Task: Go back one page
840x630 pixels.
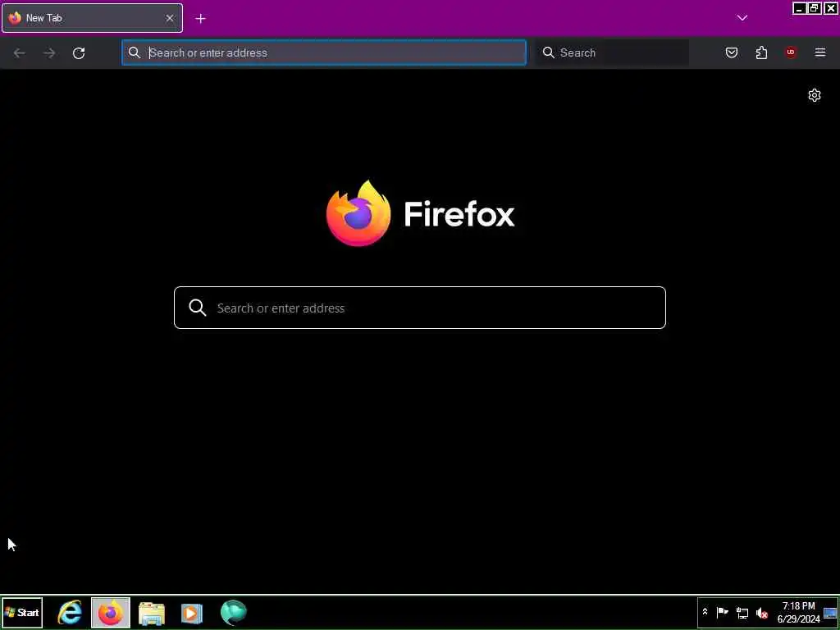Action: tap(20, 53)
